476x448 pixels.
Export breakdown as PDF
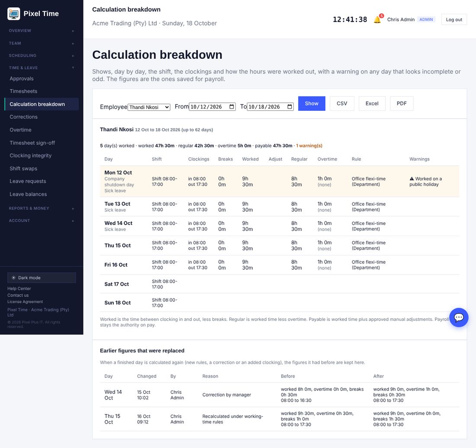[401, 103]
